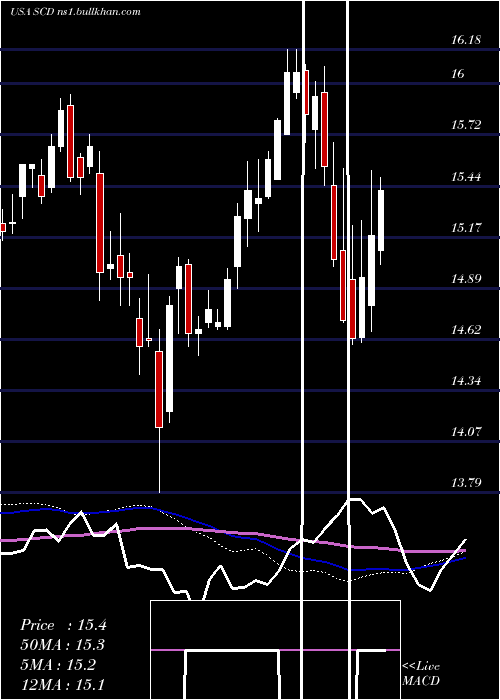The image size is (500, 700).
Task: Click the 14.89 price axis label
Action: pyautogui.click(x=466, y=279)
